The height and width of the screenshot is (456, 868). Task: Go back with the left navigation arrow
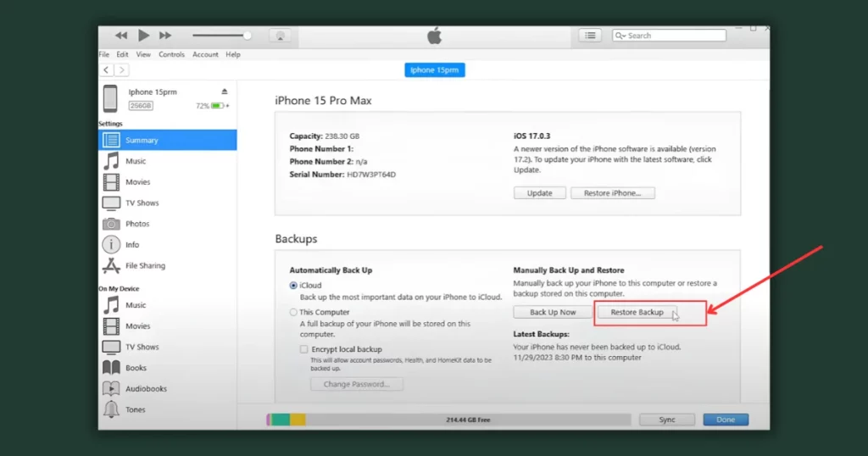coord(106,70)
